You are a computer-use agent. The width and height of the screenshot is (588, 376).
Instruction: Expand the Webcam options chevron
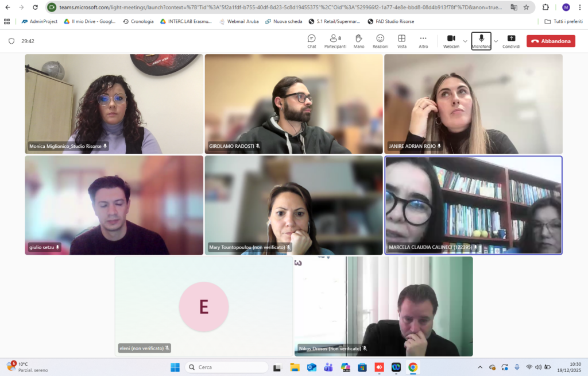point(465,41)
